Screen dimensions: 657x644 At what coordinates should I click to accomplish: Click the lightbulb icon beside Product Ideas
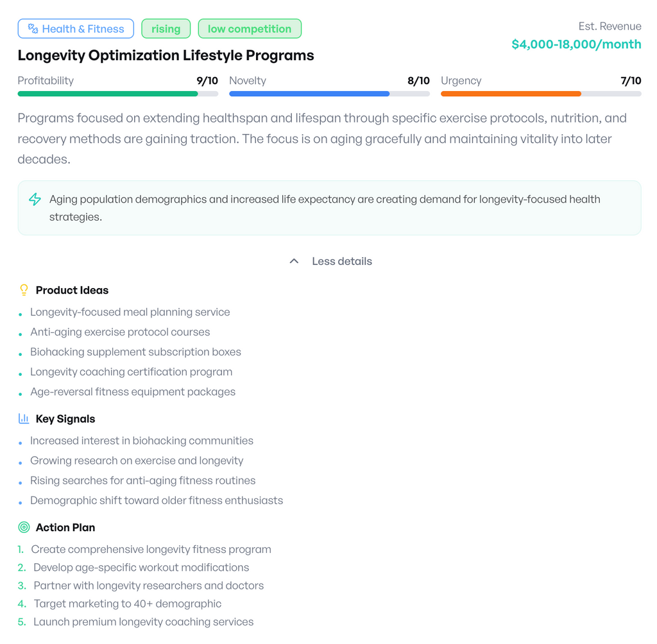click(24, 290)
